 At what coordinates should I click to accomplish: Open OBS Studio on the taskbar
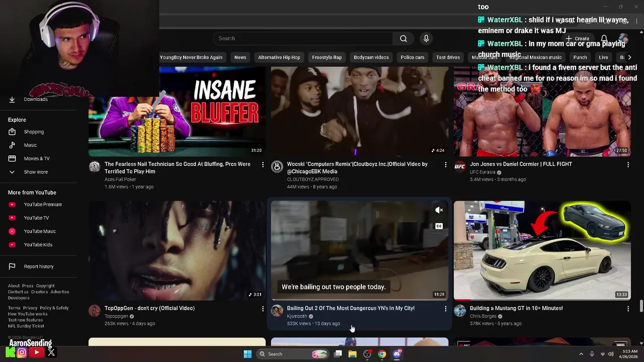pos(367,354)
